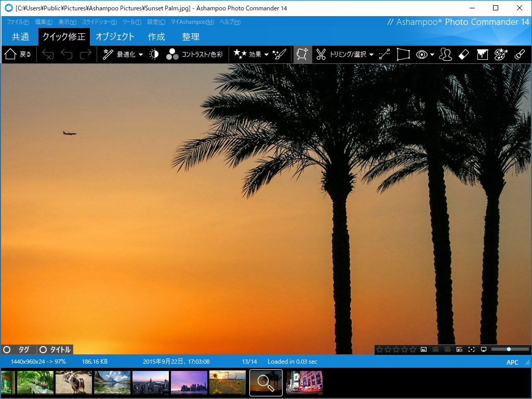Open the mountain lake thumbnail
Viewport: 532px width, 399px height.
tap(112, 382)
